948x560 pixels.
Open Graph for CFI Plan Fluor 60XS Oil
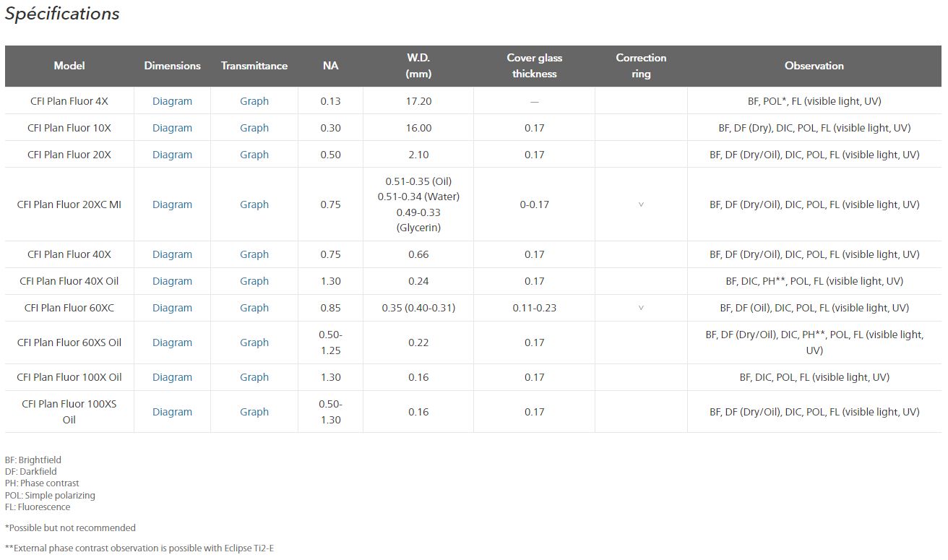254,343
